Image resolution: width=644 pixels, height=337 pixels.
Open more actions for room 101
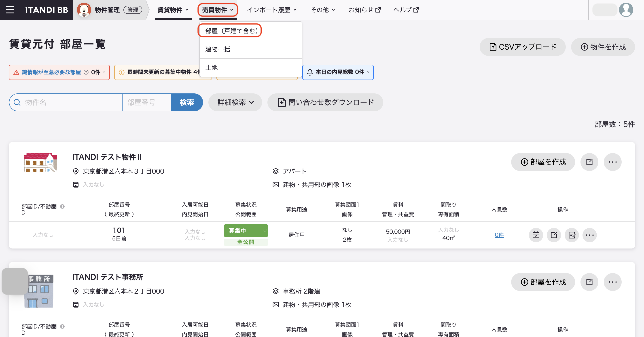[589, 235]
